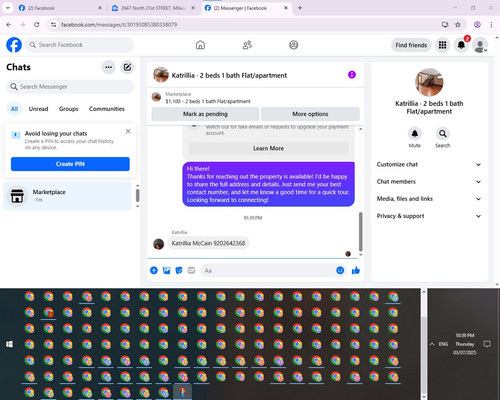Click the large listing photo in right panel
The height and width of the screenshot is (400, 500).
click(x=429, y=82)
